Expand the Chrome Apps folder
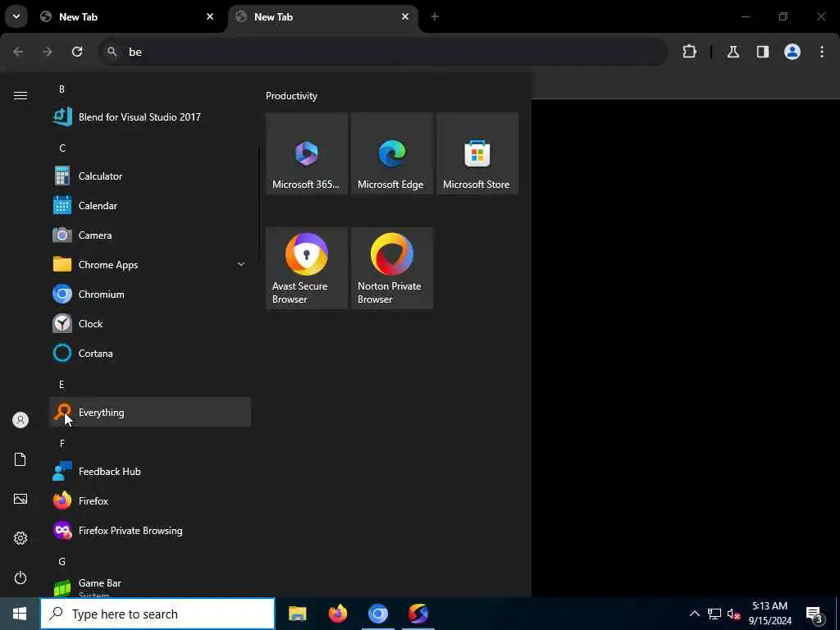Image resolution: width=840 pixels, height=630 pixels. pyautogui.click(x=150, y=264)
